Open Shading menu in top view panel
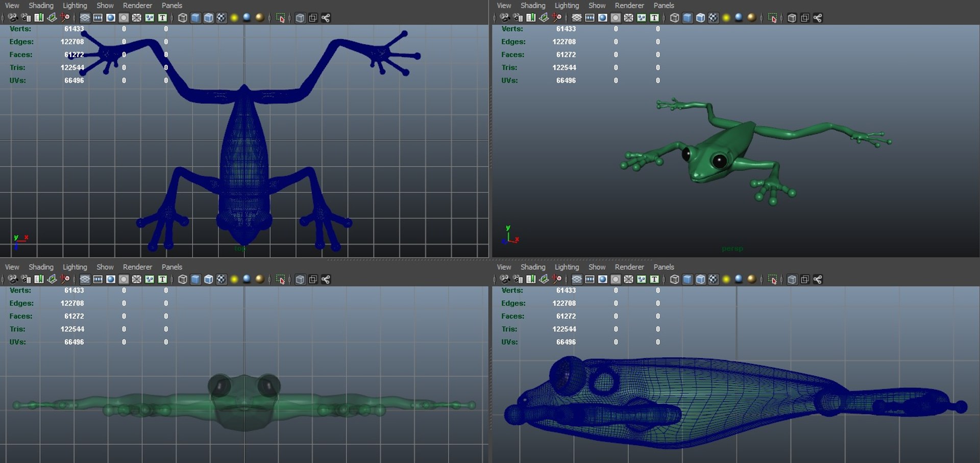This screenshot has width=980, height=463. pos(41,6)
